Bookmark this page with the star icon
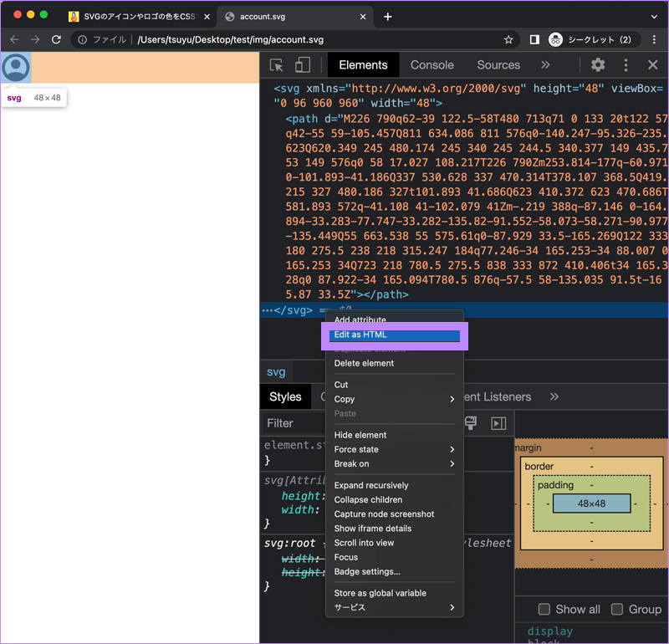 click(x=508, y=39)
